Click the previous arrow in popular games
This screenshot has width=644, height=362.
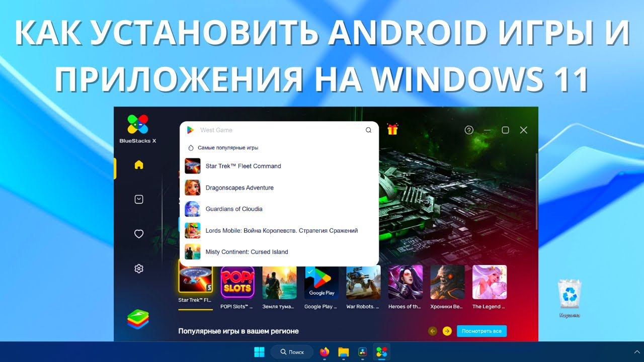432,331
